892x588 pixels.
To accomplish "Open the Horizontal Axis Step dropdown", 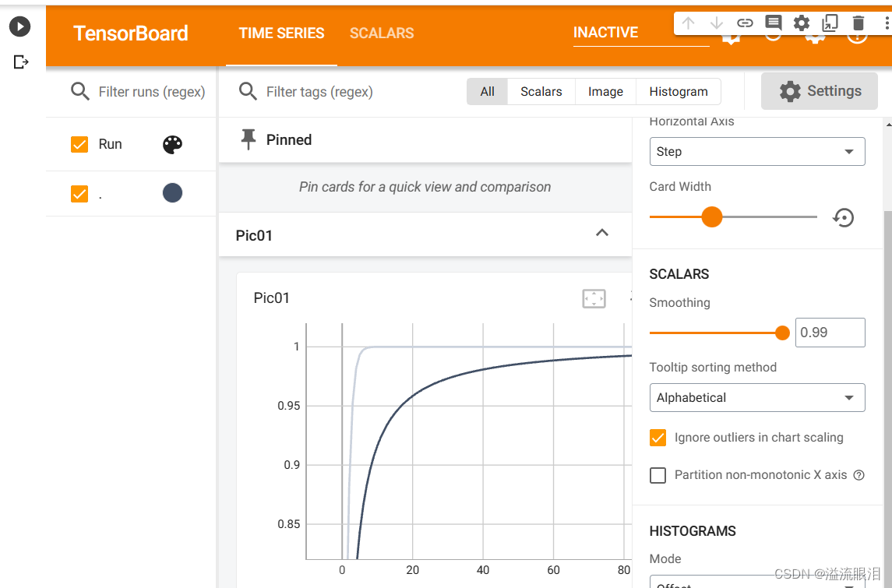I will coord(756,151).
